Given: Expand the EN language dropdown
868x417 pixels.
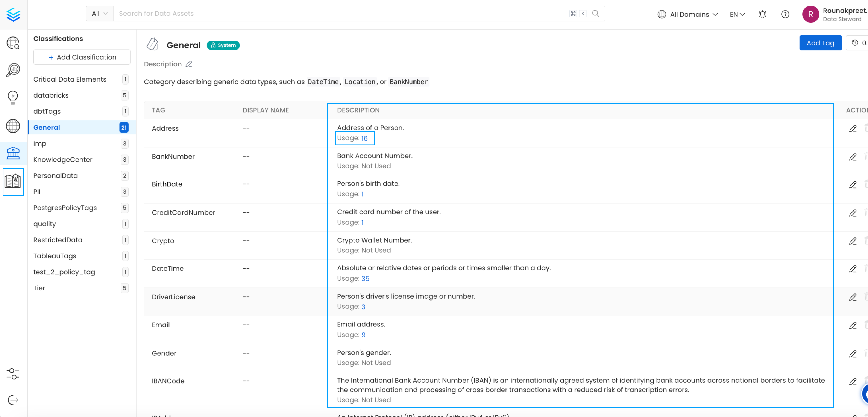Looking at the screenshot, I should point(737,14).
